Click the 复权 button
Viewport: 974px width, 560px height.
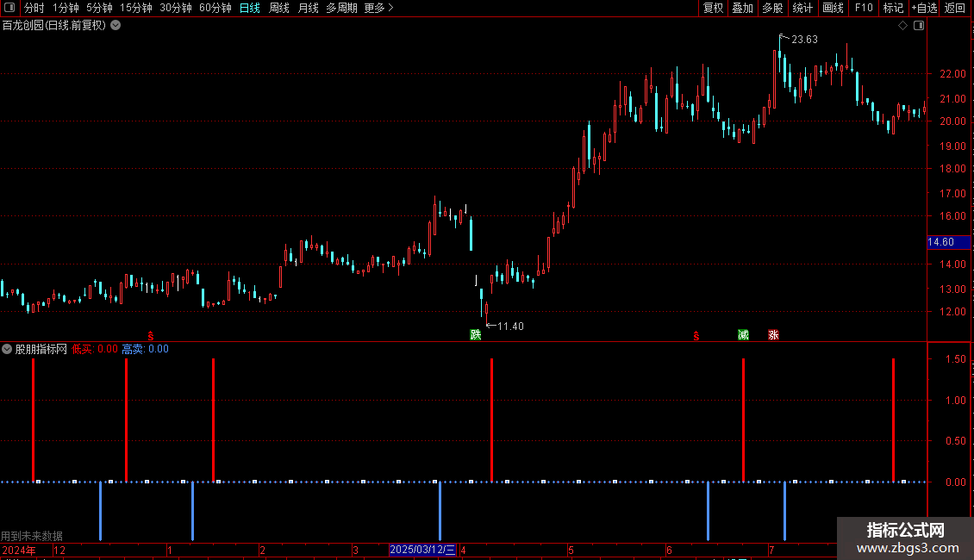tap(713, 8)
